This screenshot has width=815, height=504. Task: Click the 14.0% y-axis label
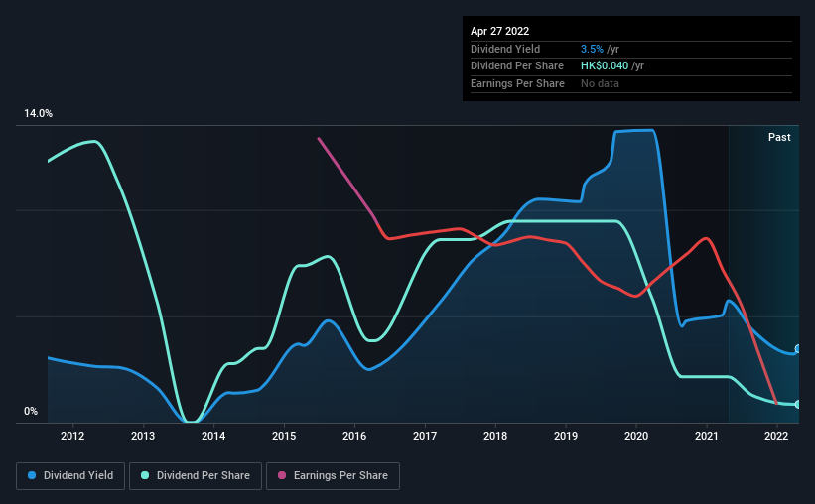coord(38,113)
